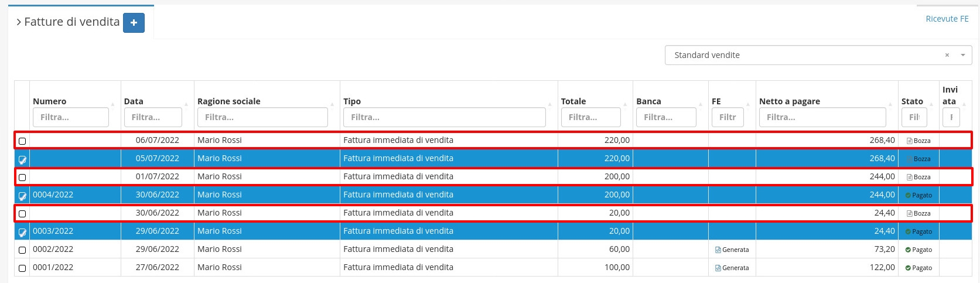This screenshot has height=283, width=980.
Task: Uncheck the selected 05/07/2022 invoice row
Action: tap(22, 159)
